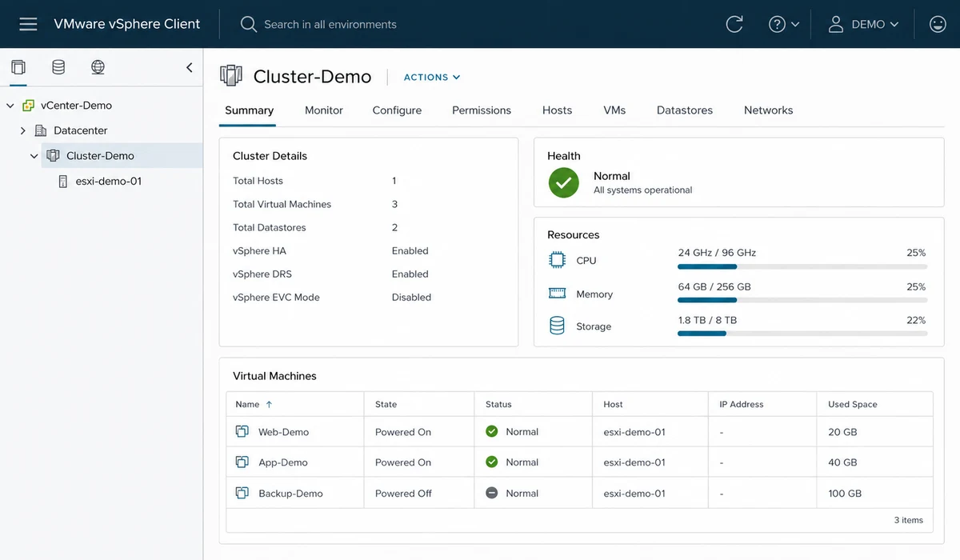This screenshot has width=960, height=560.
Task: Click Web-Demo green status icon
Action: click(492, 432)
